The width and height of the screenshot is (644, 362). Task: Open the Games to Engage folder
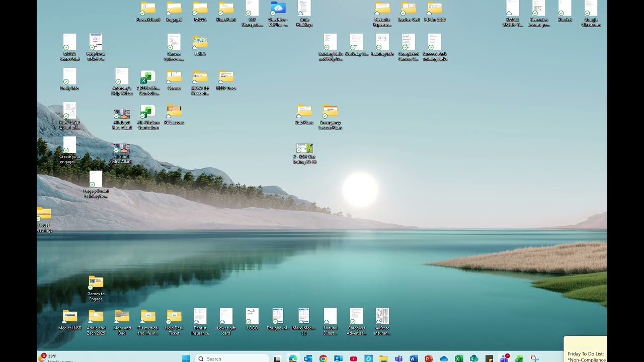pos(96,288)
